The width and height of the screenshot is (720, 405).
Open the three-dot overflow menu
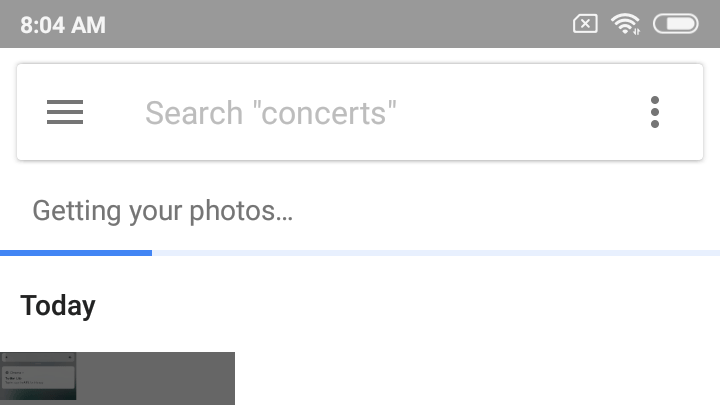655,112
